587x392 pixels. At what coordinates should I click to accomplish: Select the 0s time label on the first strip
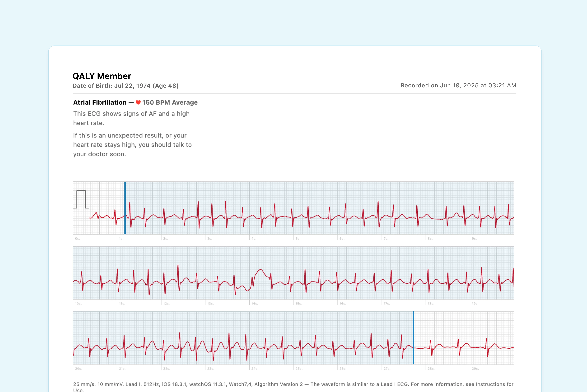(x=78, y=239)
